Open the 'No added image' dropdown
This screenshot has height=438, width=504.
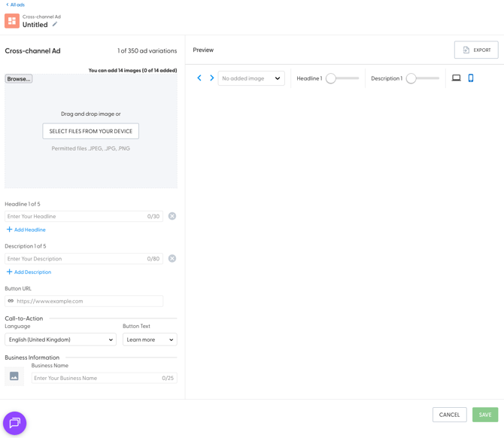pos(251,78)
